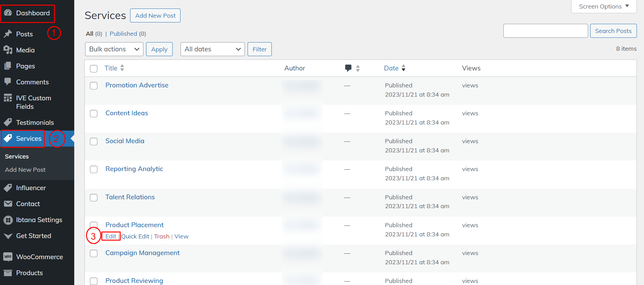Click the Comments speech bubble sidebar icon
Viewport: 644px width, 285px height.
(x=8, y=82)
